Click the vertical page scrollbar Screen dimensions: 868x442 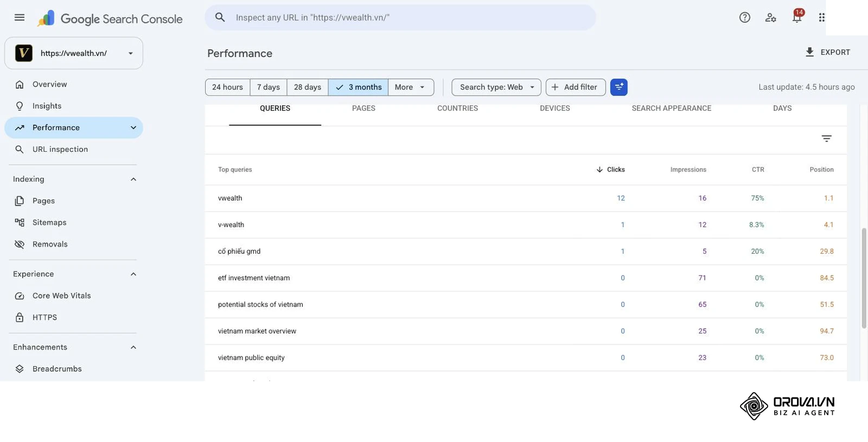coord(864,278)
